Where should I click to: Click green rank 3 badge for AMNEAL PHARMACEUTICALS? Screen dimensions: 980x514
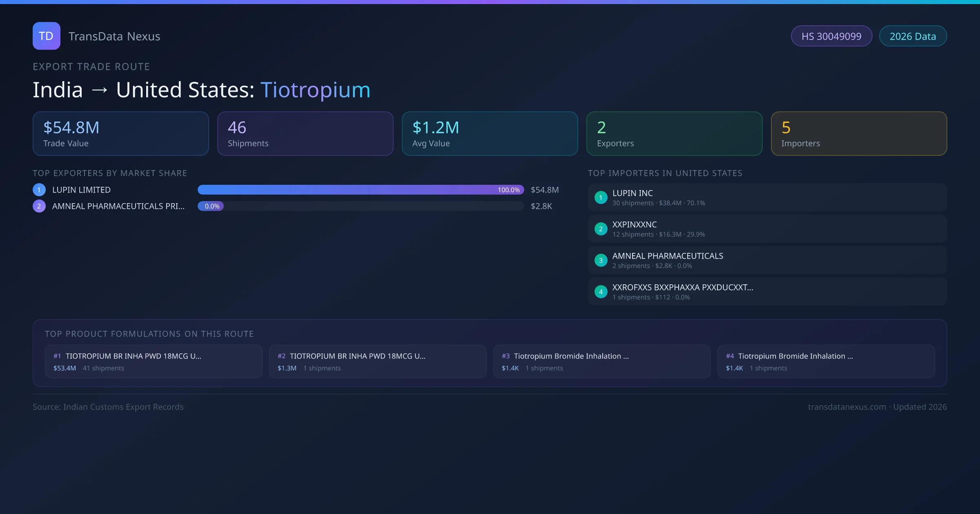pyautogui.click(x=601, y=260)
